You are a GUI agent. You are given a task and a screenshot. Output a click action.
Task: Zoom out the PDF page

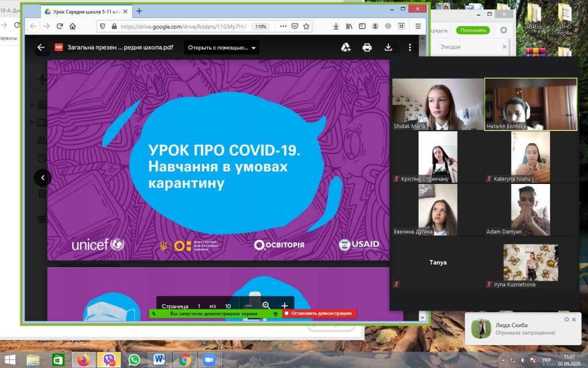pyautogui.click(x=249, y=306)
